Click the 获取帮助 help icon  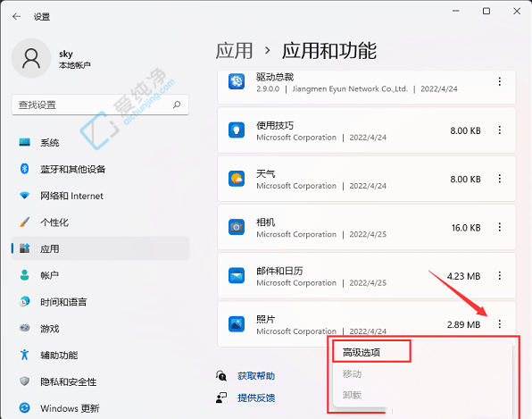221,376
